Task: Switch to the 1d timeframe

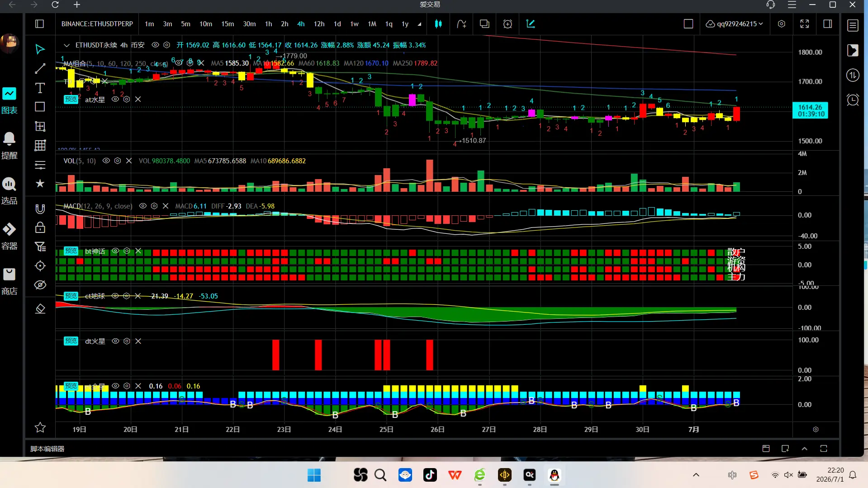Action: [x=337, y=24]
